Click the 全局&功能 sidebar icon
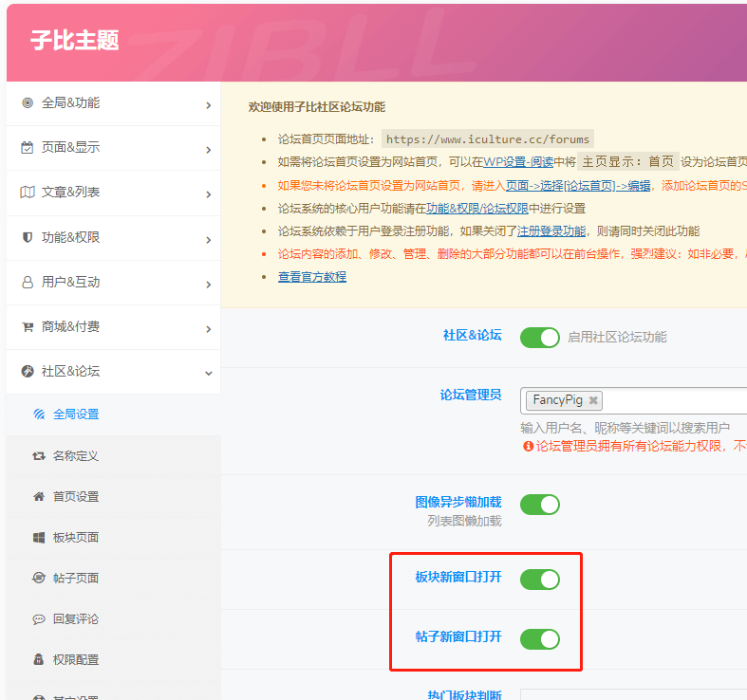The height and width of the screenshot is (700, 747). click(x=28, y=103)
